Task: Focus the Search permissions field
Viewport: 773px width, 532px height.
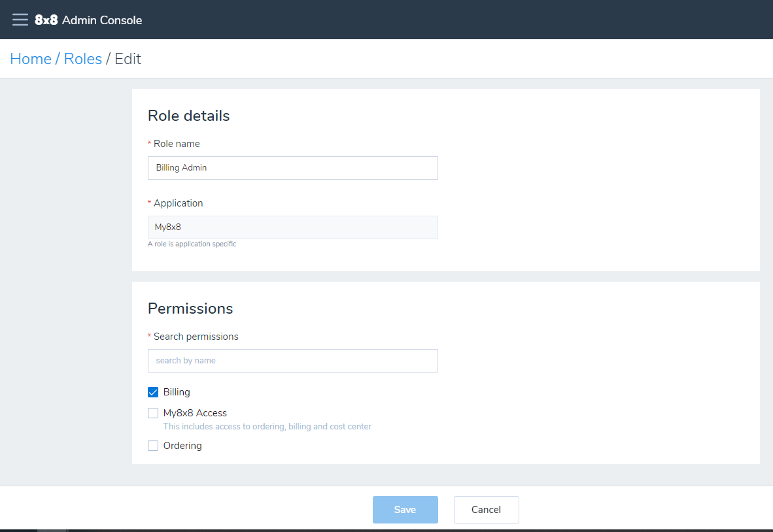Action: pos(293,361)
